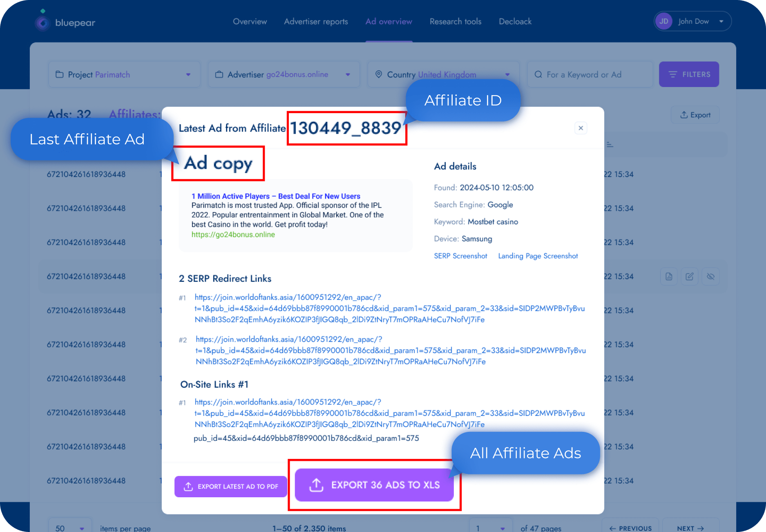Click the pub_id parameter text line
Viewport: 766px width, 532px height.
[x=306, y=438]
